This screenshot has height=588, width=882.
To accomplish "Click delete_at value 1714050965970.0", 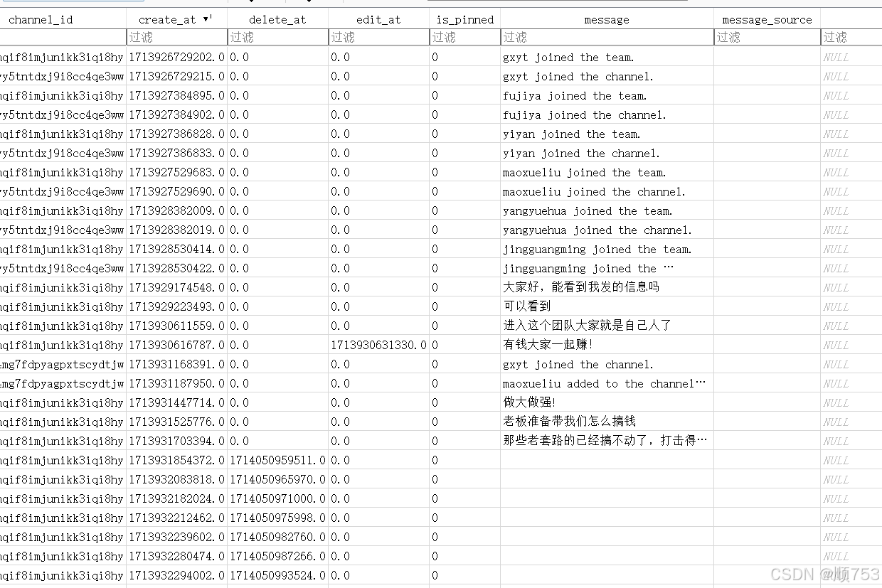I will tap(277, 479).
